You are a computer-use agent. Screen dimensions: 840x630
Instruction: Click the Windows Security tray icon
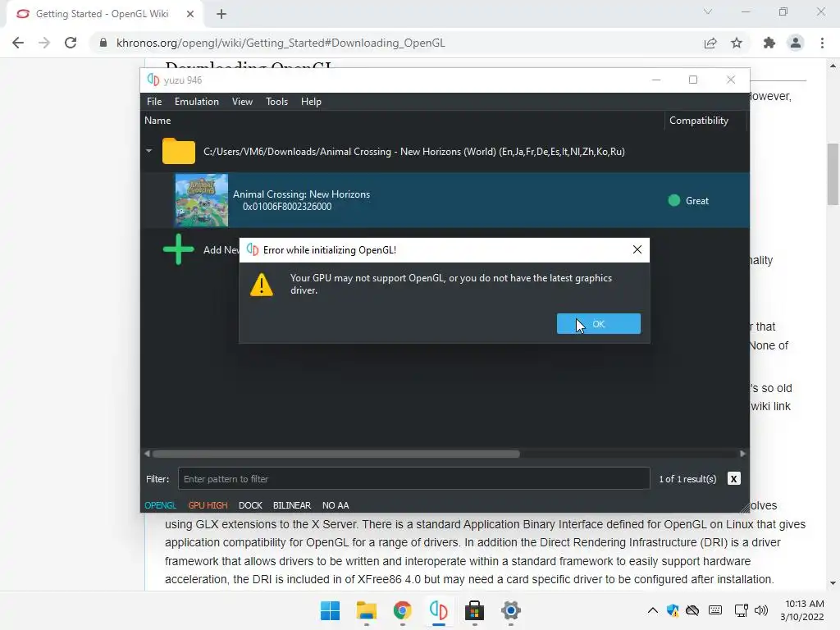click(x=673, y=609)
